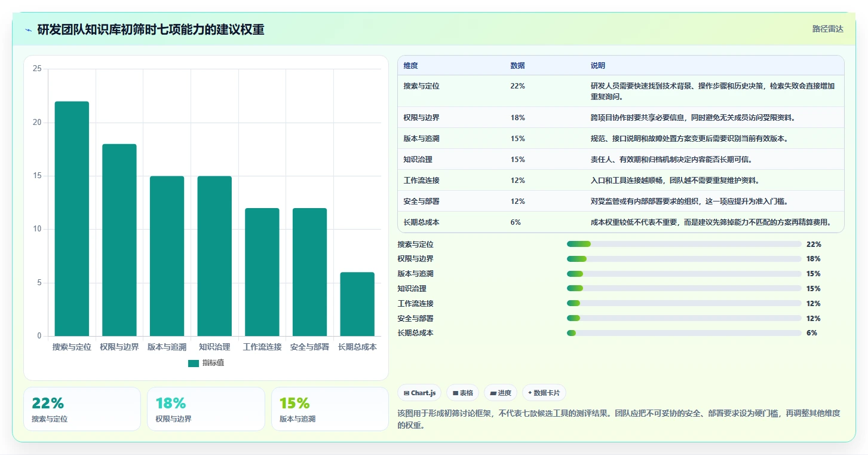Click the 15% 版本与追溯 data card
The width and height of the screenshot is (868, 455).
point(330,409)
